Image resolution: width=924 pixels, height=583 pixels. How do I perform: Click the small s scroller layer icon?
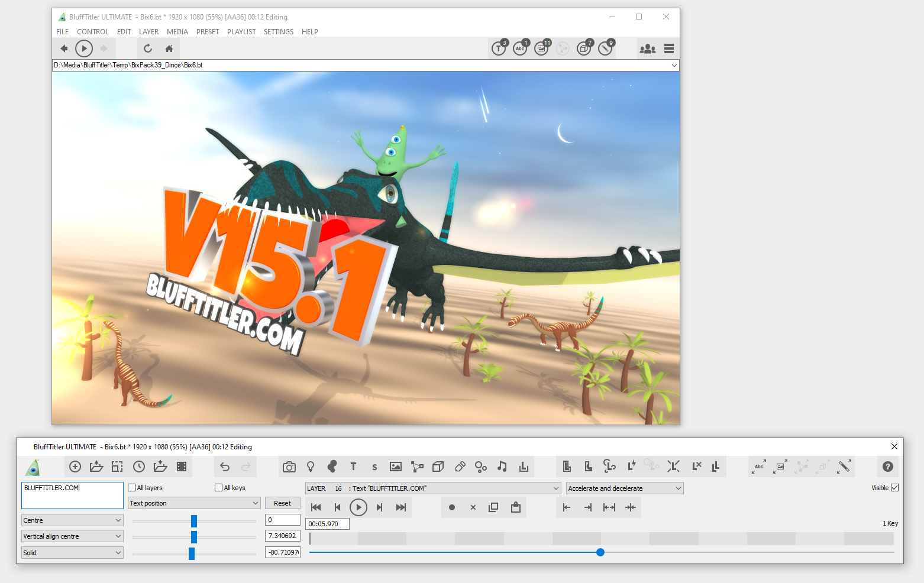pyautogui.click(x=374, y=467)
